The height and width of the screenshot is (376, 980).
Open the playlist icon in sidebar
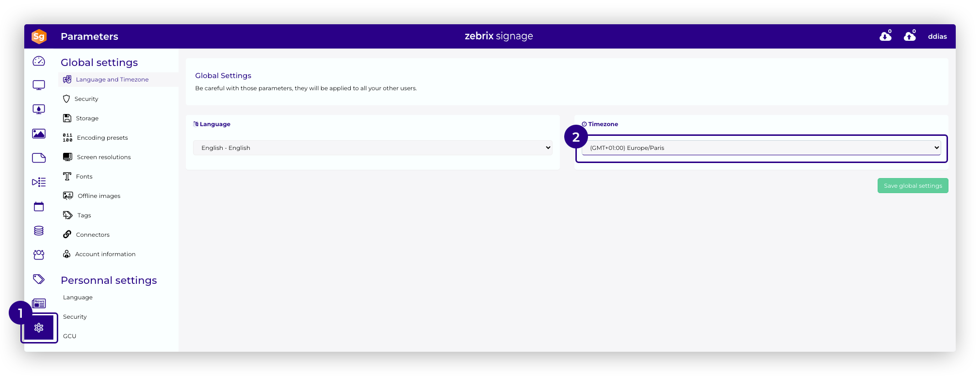coord(39,182)
